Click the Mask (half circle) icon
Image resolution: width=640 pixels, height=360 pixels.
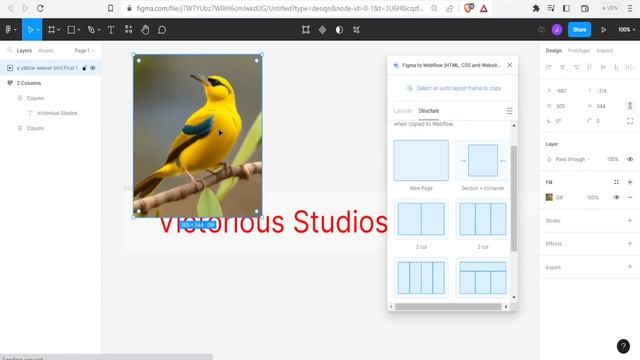[339, 29]
